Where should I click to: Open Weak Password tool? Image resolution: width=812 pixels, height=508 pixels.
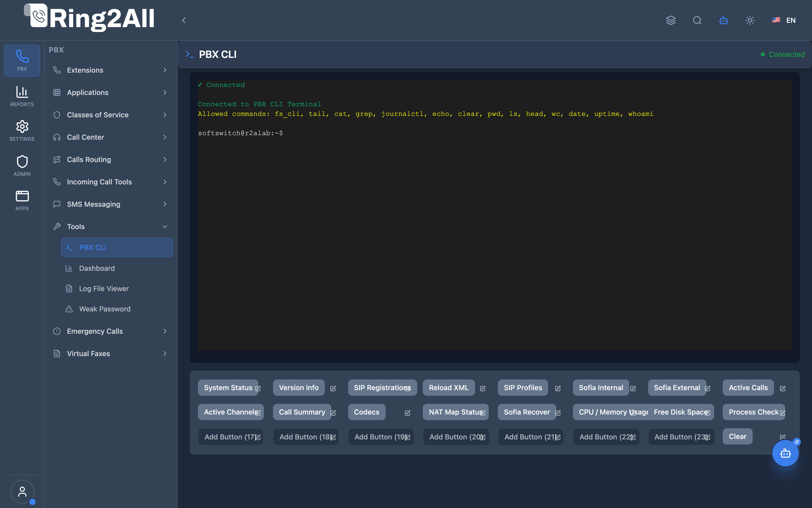pos(117,309)
